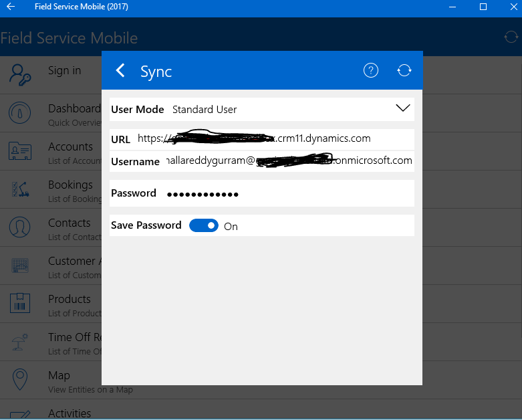The image size is (522, 420).
Task: Close the Field Service Mobile window
Action: (514, 7)
